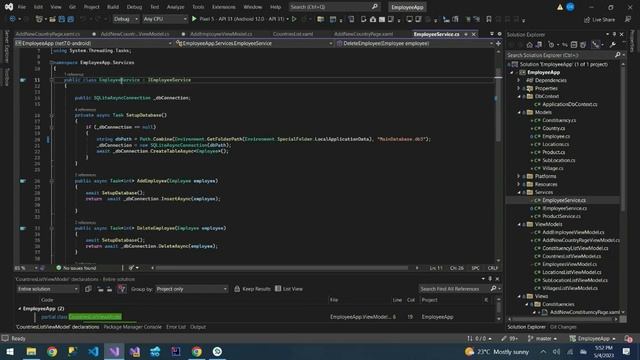This screenshot has height=360, width=640.
Task: Open Visual Studio Code from taskbar
Action: point(93,351)
